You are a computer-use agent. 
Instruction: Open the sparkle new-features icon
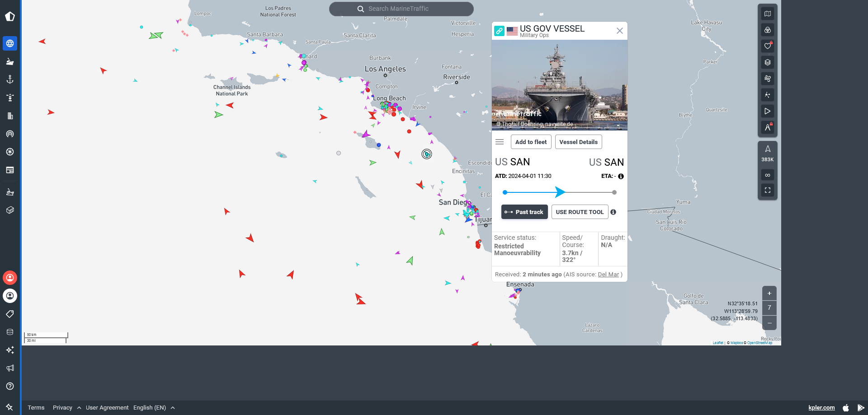[10, 350]
